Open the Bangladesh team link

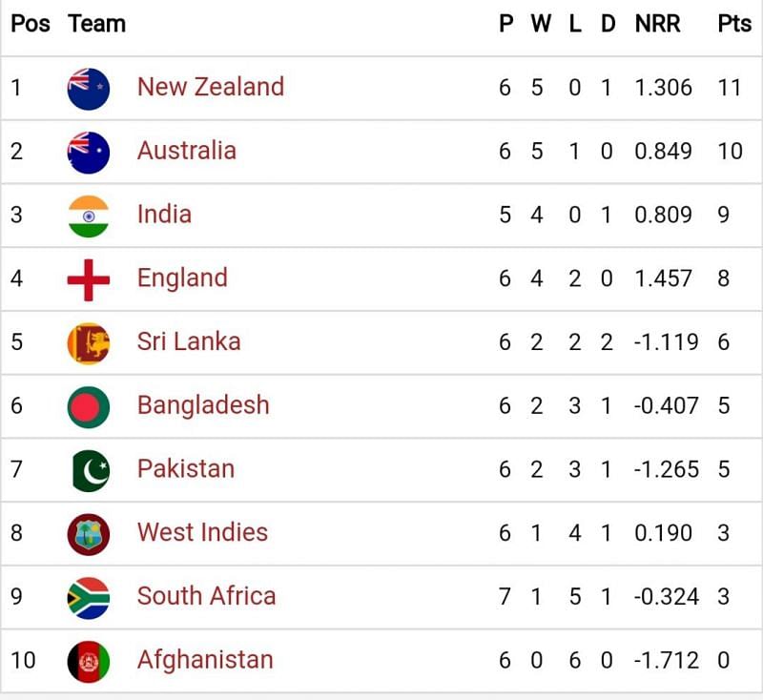[203, 405]
